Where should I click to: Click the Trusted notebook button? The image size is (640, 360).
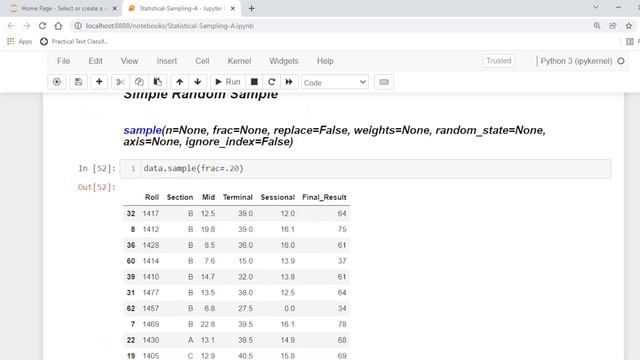[498, 61]
